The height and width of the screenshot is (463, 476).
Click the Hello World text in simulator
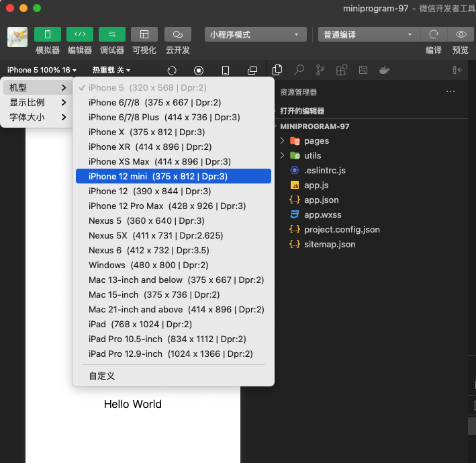coord(133,405)
